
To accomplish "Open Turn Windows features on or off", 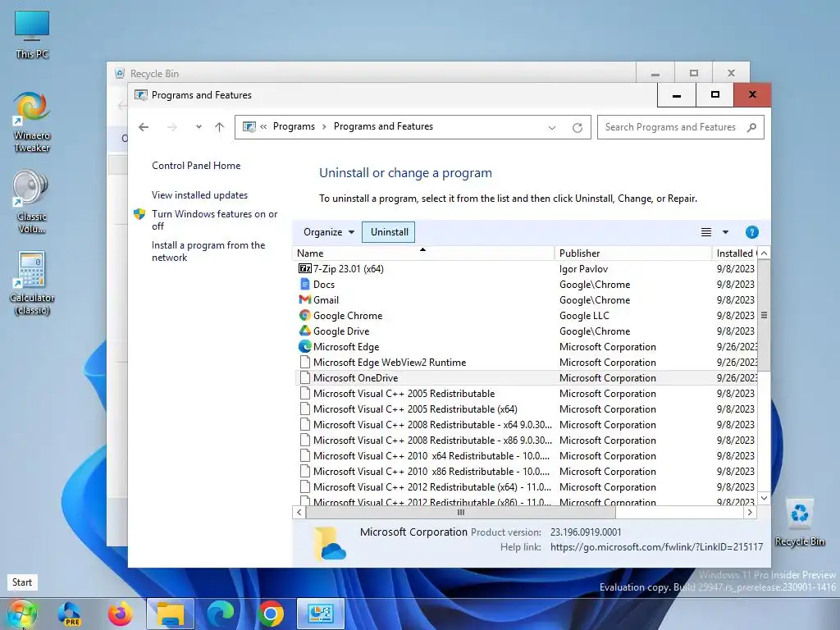I will point(214,220).
